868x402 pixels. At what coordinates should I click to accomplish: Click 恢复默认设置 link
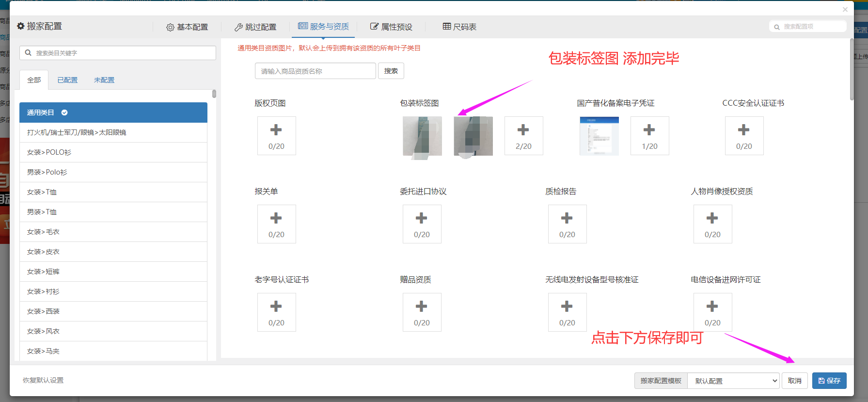click(43, 380)
